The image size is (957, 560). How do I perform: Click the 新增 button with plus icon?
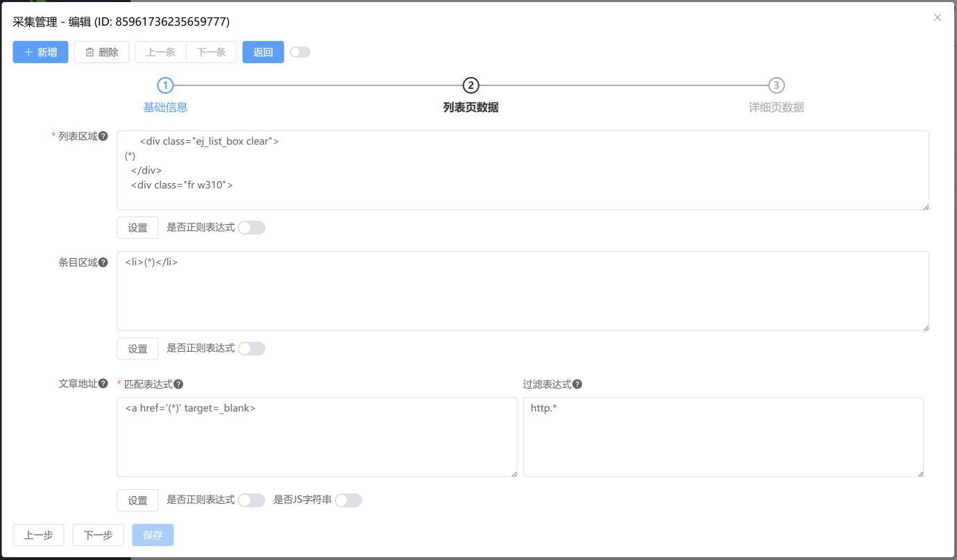pos(40,52)
